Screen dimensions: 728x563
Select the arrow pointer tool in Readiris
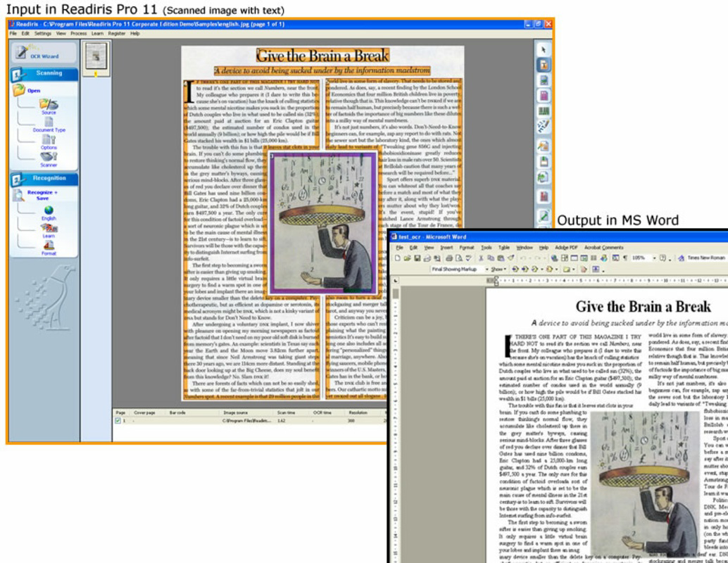(x=544, y=50)
